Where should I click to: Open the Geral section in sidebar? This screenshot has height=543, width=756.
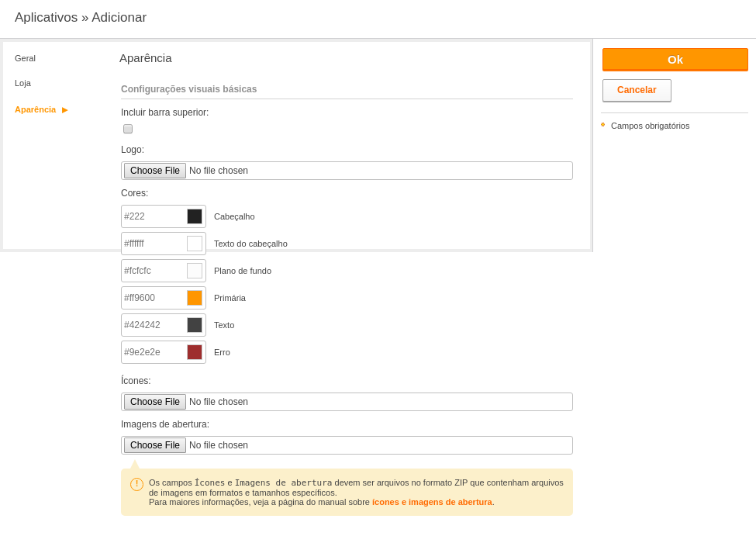[25, 58]
